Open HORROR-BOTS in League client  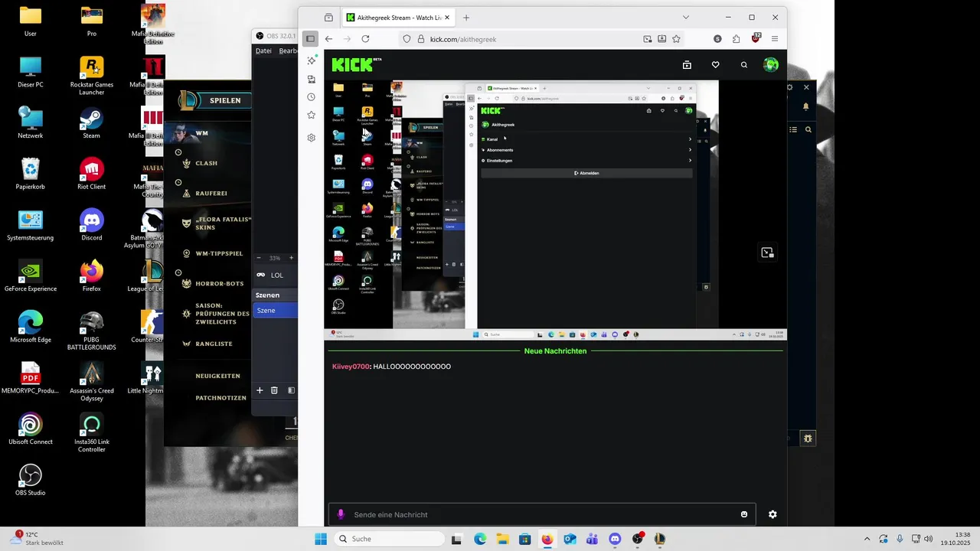pos(219,283)
